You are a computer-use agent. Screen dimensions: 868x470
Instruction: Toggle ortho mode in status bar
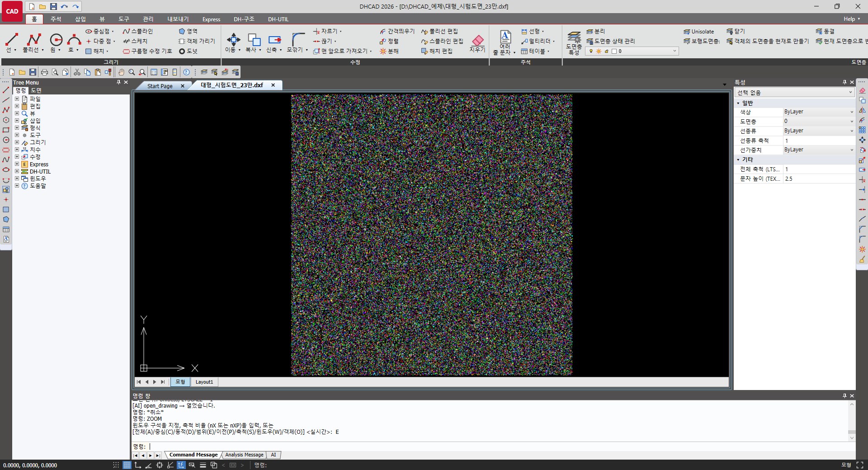coord(138,465)
